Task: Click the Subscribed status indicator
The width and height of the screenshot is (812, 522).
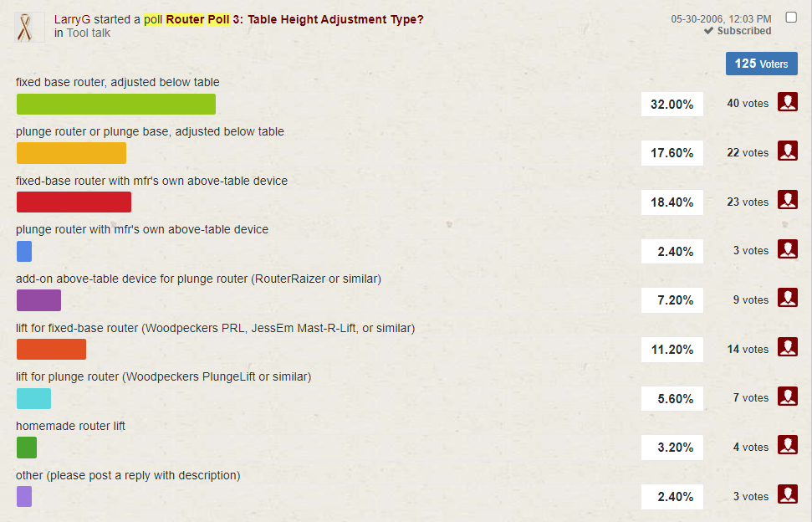Action: coord(738,31)
